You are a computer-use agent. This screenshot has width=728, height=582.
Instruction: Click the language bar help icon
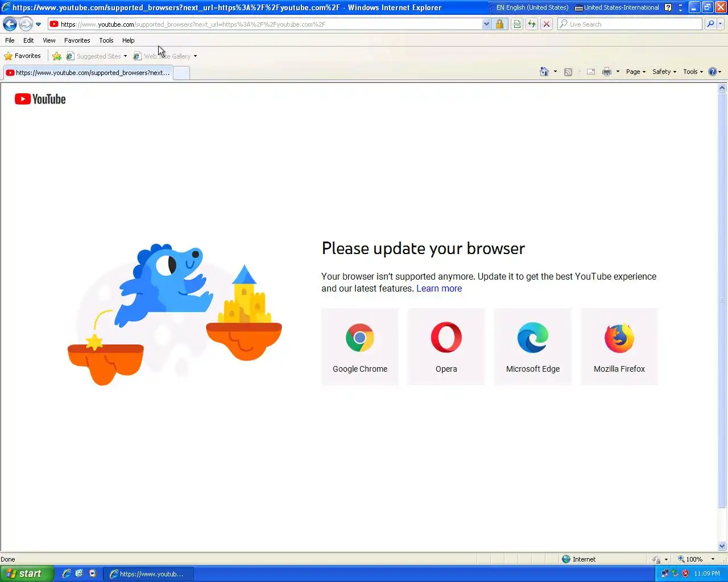[668, 7]
